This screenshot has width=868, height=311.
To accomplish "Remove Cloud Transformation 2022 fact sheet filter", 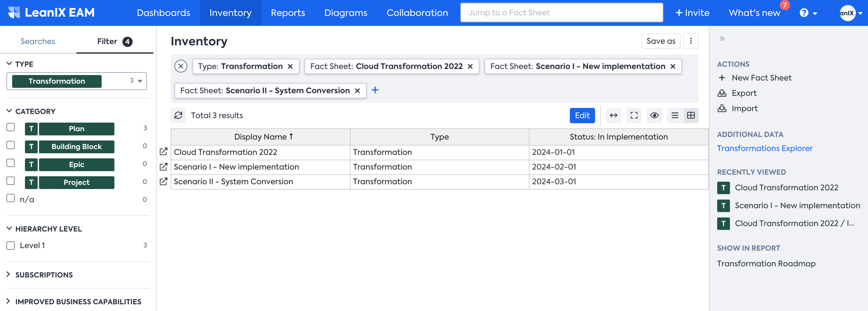I will point(470,67).
